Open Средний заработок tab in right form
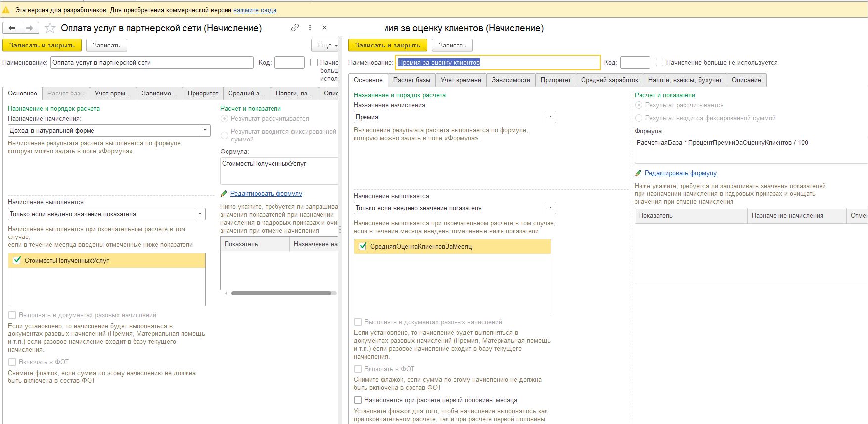Viewport: 868px width, 424px height. (609, 80)
